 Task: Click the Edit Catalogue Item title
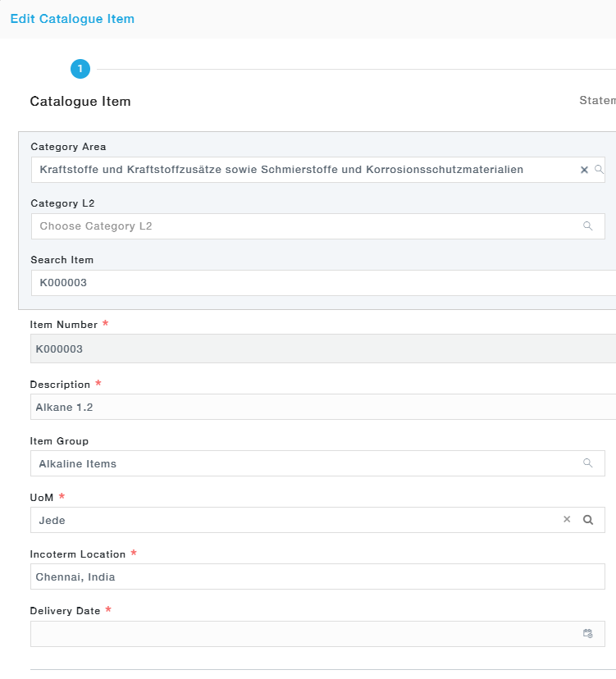[72, 19]
